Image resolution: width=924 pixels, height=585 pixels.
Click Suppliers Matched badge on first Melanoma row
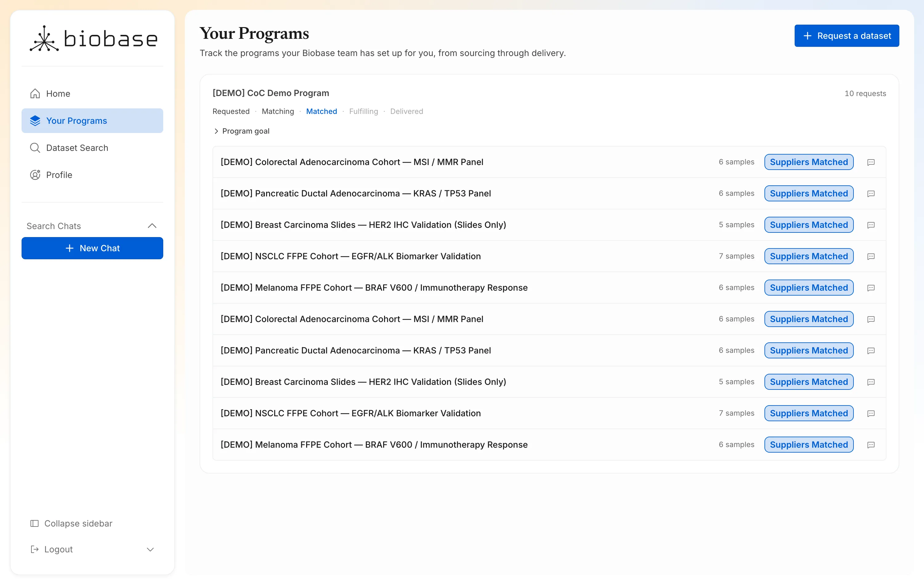click(808, 288)
